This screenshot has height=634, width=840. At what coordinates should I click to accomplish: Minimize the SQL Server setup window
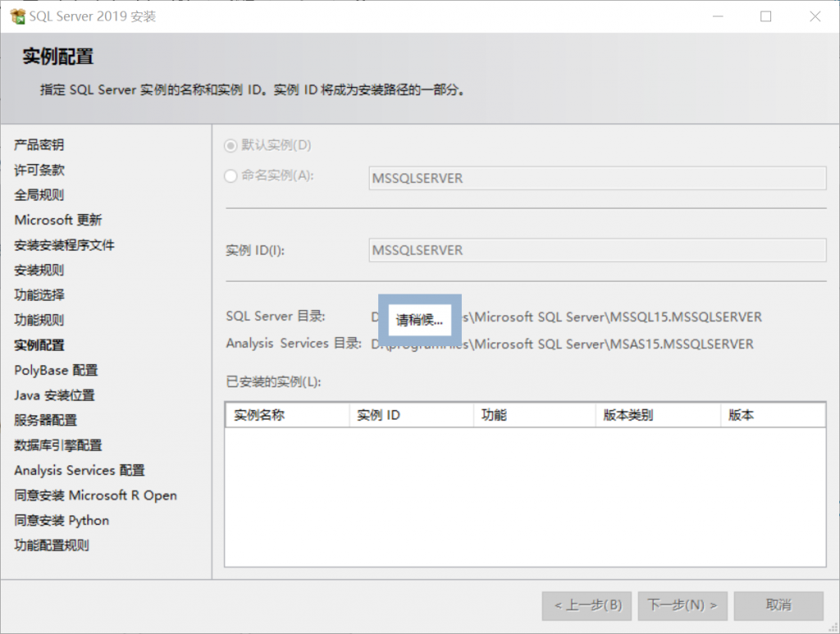point(719,16)
